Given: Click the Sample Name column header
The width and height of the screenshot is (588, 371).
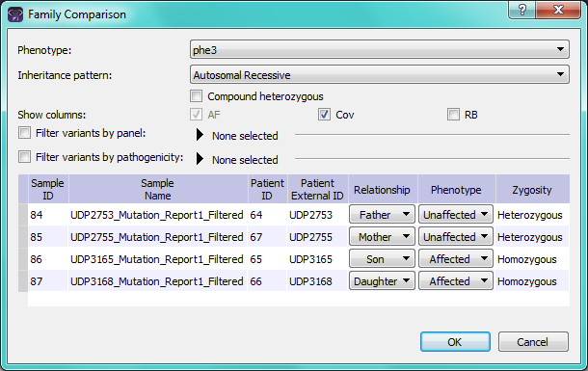Looking at the screenshot, I should (158, 189).
